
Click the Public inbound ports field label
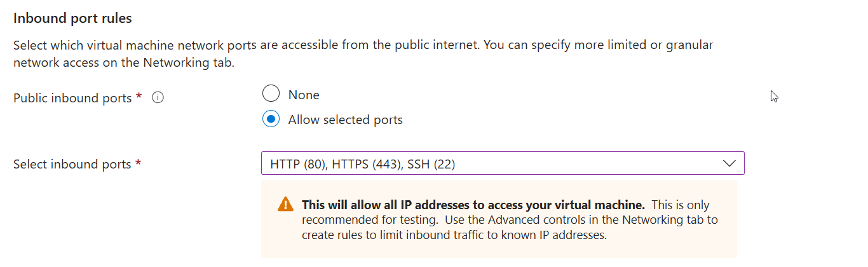73,98
